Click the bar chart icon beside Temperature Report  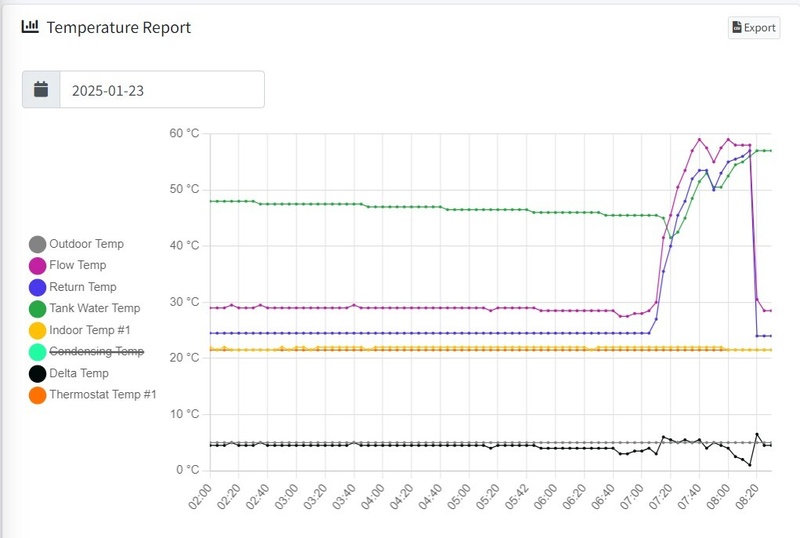pyautogui.click(x=30, y=27)
